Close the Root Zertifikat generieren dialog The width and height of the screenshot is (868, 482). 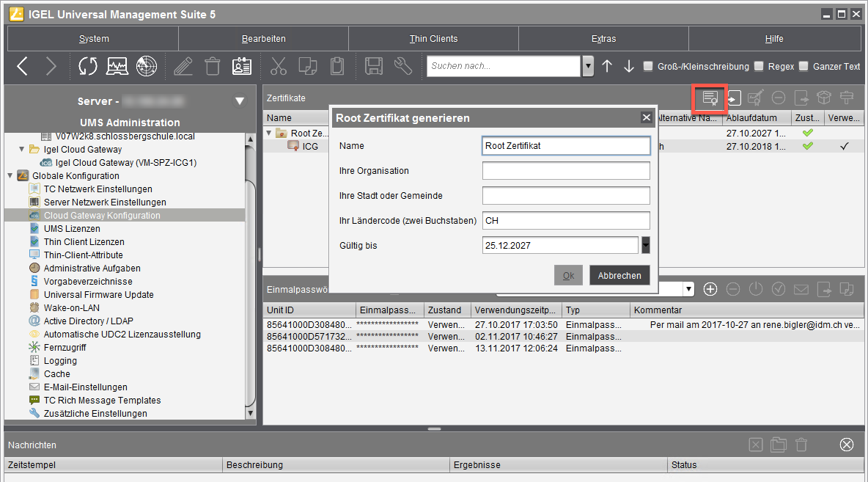(x=646, y=117)
